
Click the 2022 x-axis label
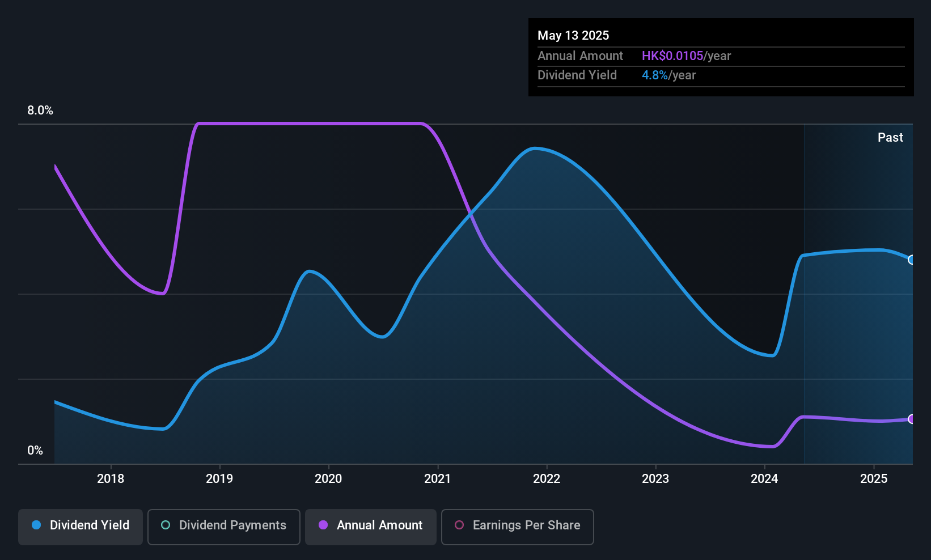pyautogui.click(x=547, y=479)
